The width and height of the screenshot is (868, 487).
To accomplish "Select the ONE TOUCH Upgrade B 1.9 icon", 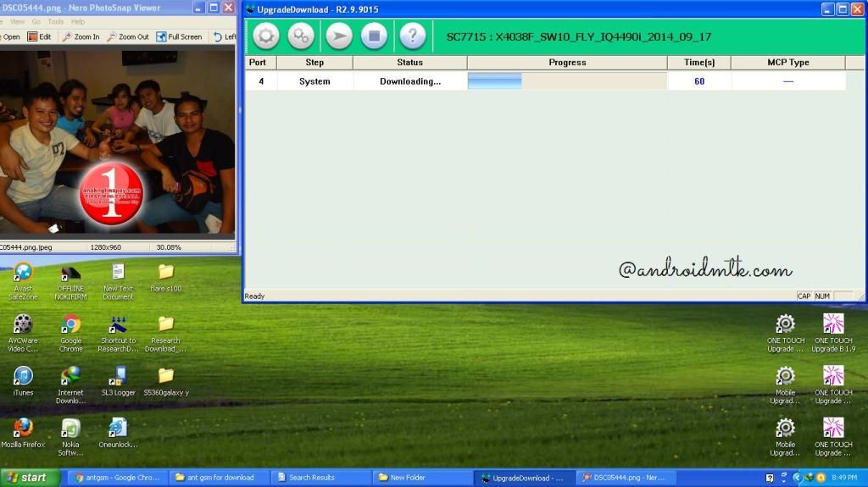I will click(833, 327).
